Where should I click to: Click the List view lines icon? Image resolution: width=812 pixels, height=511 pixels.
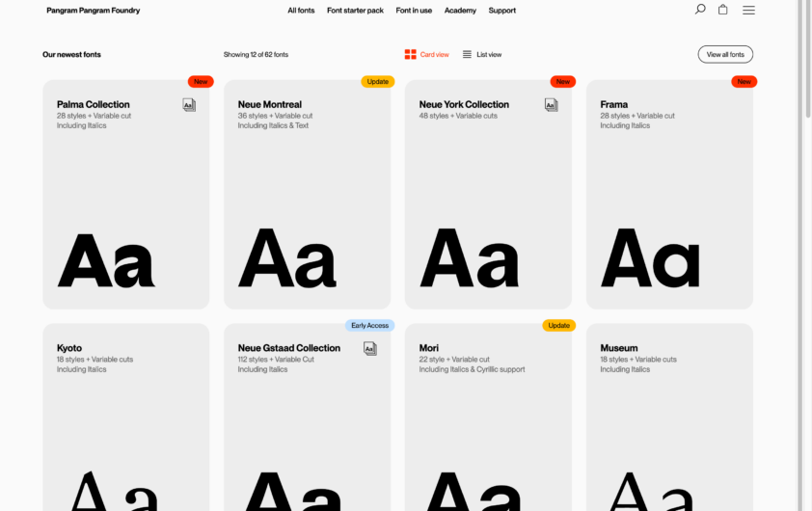point(467,54)
